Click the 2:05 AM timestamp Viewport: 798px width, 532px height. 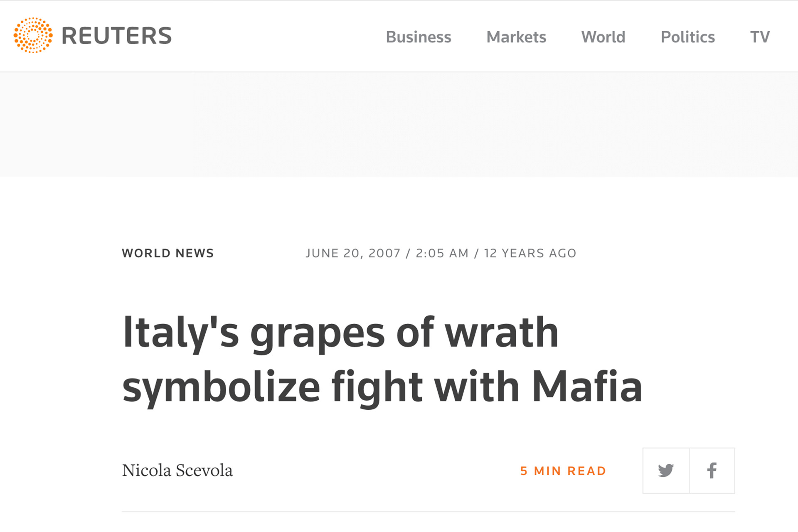[442, 253]
